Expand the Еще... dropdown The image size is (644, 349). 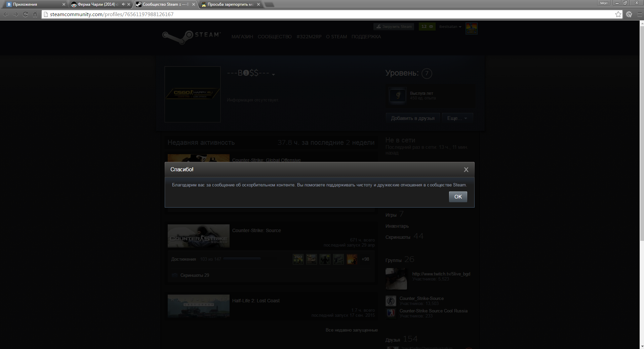457,118
